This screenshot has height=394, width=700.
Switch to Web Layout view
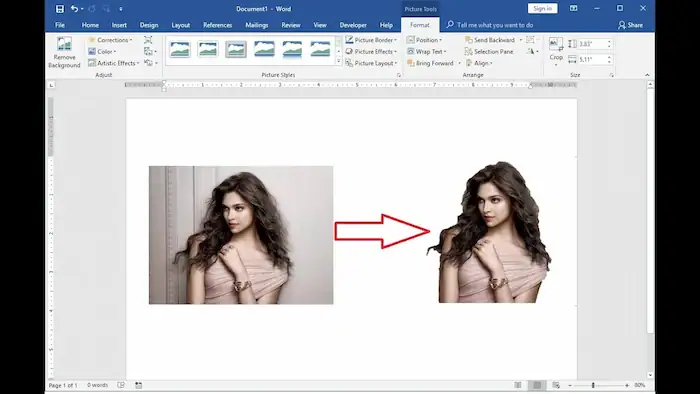(x=556, y=385)
